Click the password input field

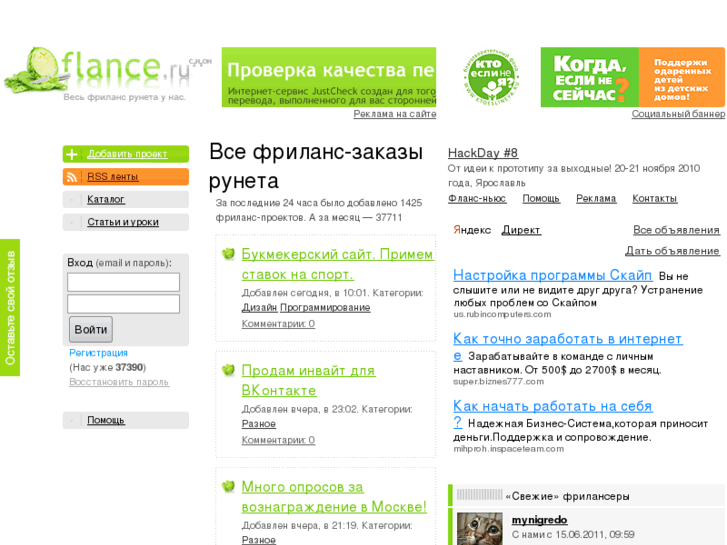point(123,304)
